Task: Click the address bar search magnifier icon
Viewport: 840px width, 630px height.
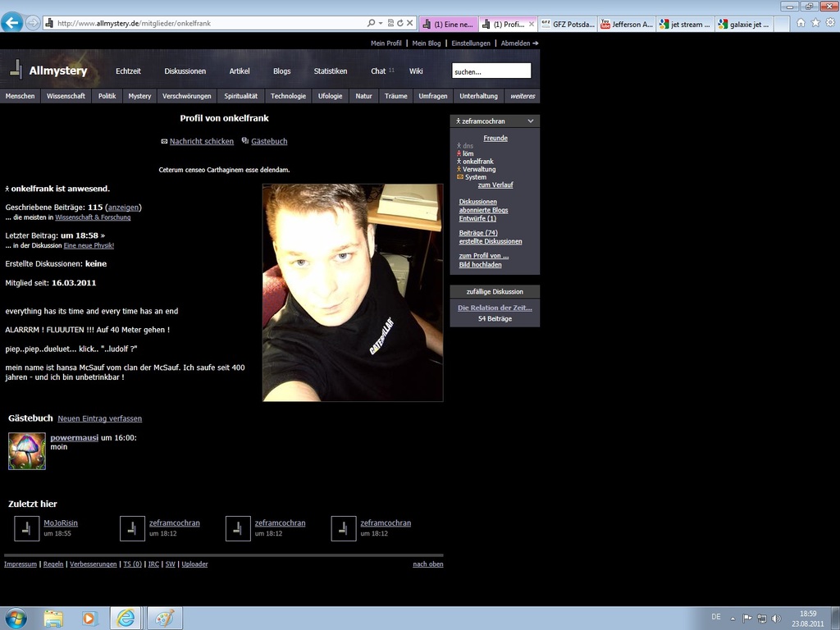Action: 372,23
